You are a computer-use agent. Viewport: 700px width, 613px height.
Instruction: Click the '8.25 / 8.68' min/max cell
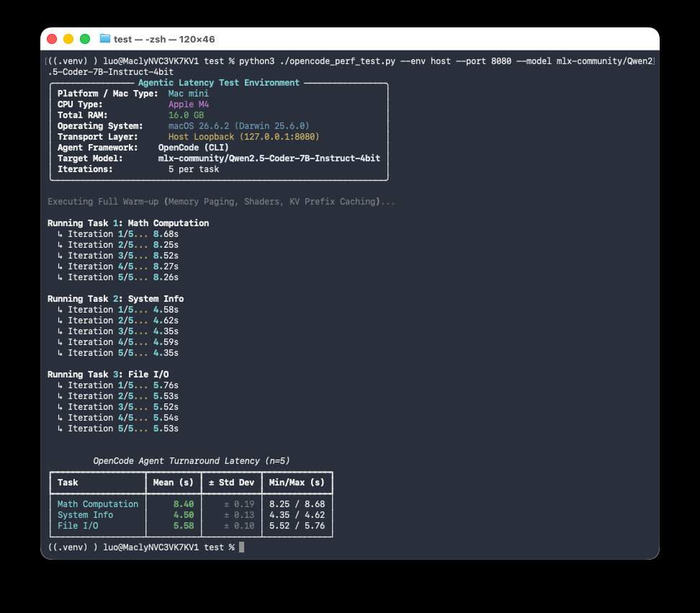coord(297,504)
